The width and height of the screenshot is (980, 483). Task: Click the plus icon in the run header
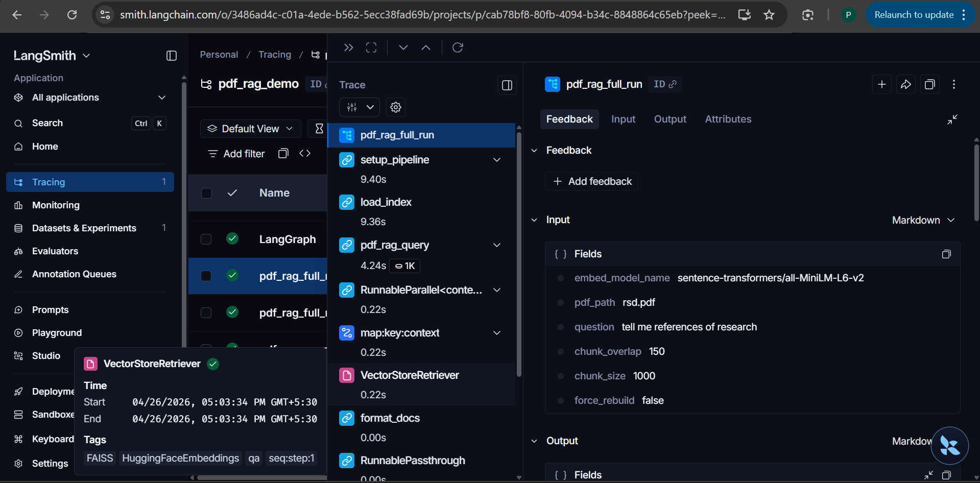(x=882, y=84)
